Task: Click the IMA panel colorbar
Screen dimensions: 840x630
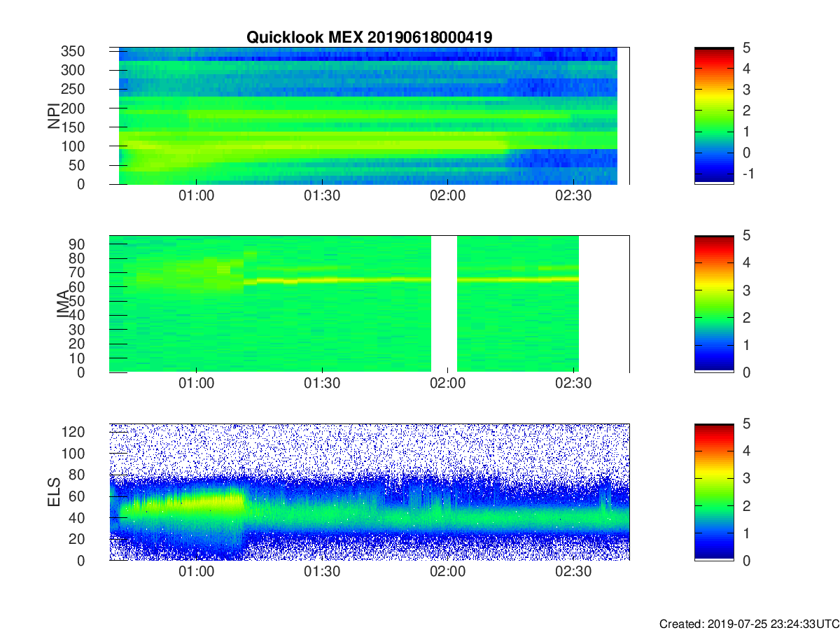Action: coord(714,304)
